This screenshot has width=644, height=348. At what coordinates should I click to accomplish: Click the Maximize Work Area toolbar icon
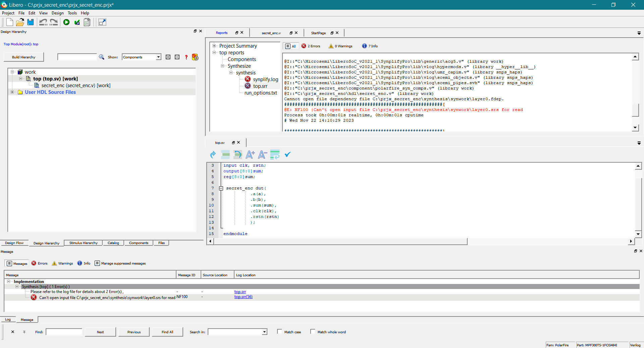point(102,22)
